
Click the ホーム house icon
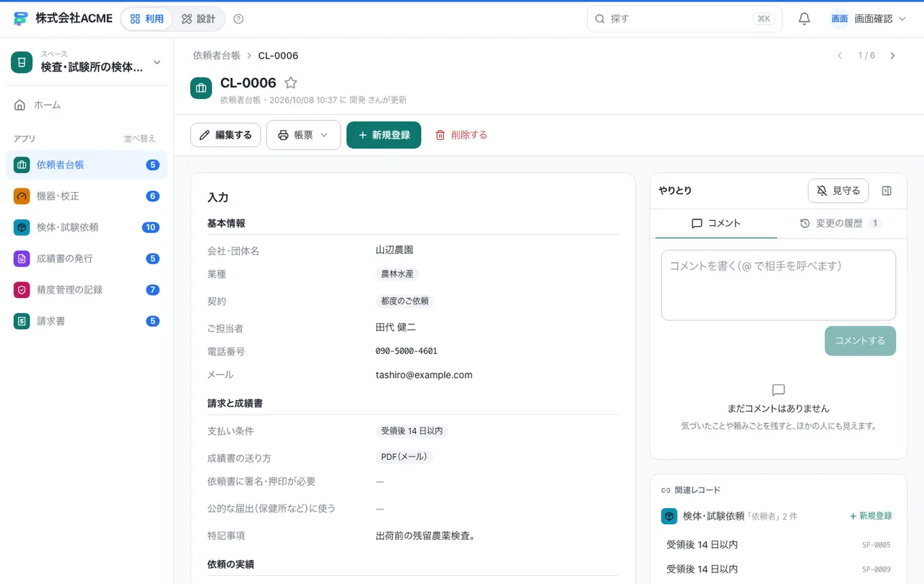coord(20,105)
